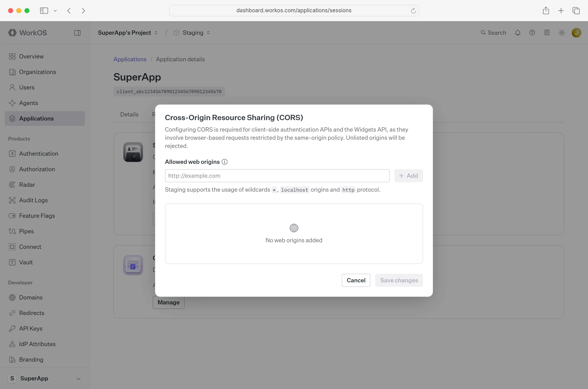Screen dimensions: 588x389
Task: Open Branding page
Action: (x=45, y=360)
